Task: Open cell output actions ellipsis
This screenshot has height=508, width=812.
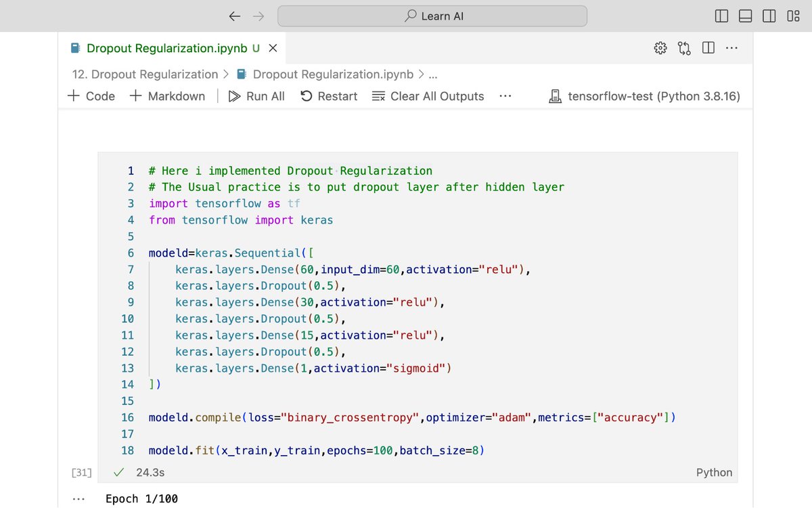Action: point(78,499)
